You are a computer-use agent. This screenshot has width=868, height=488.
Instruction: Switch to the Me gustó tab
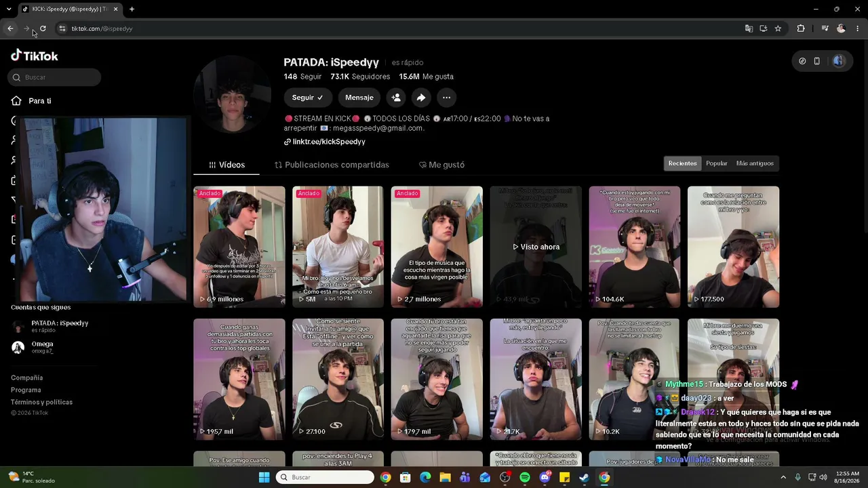point(441,165)
